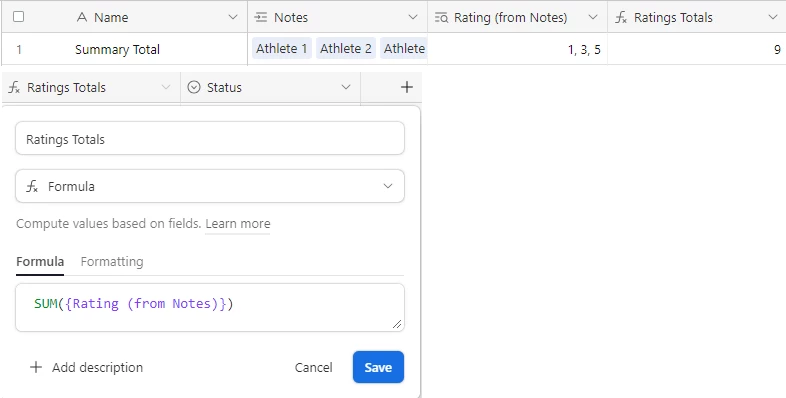Open the Learn more link
The width and height of the screenshot is (786, 398).
pyautogui.click(x=238, y=224)
